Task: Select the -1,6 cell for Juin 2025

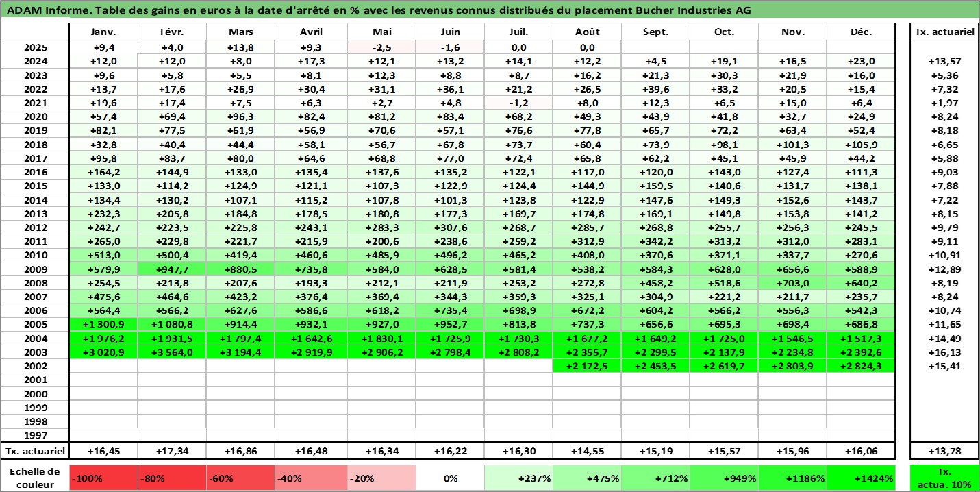Action: coord(451,47)
